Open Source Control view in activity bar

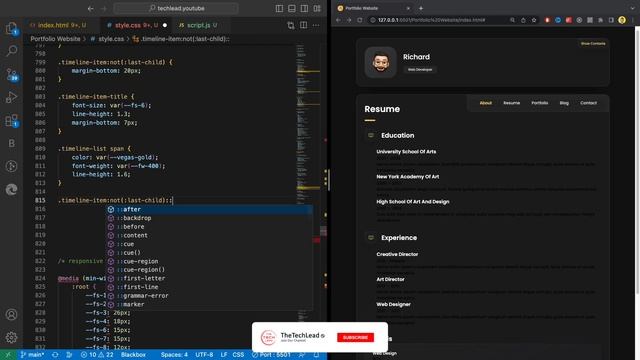11,74
